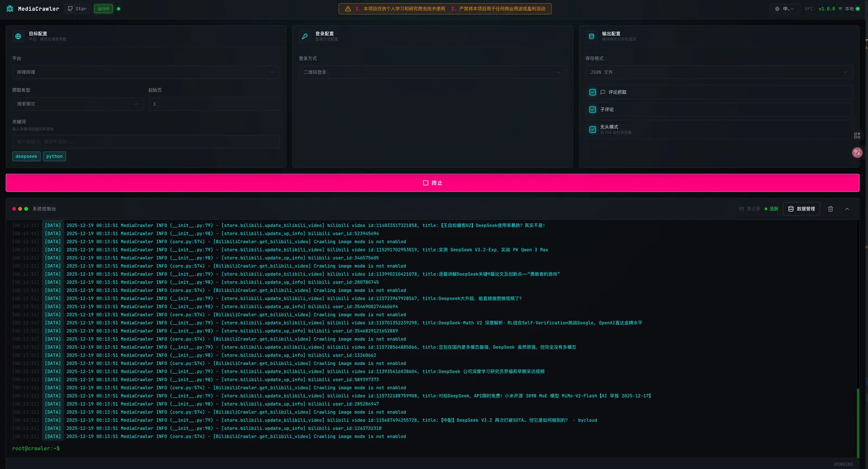Screen dimensions: 868x469
Task: Open the GitHub Star button
Action: click(x=77, y=9)
